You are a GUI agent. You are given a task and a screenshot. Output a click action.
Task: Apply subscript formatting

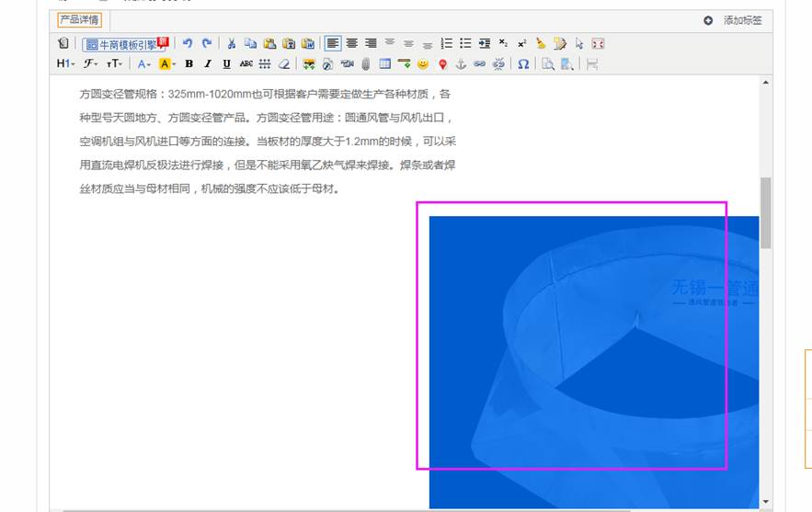tap(503, 43)
